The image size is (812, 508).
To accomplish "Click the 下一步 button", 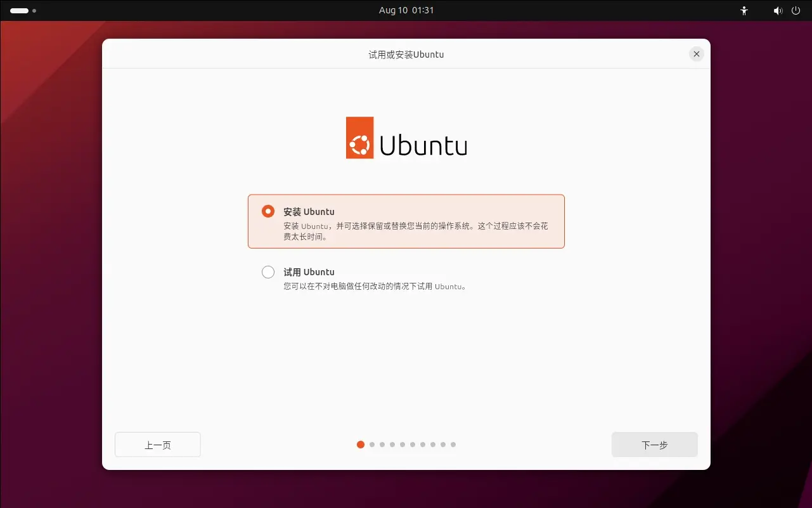I will click(654, 445).
